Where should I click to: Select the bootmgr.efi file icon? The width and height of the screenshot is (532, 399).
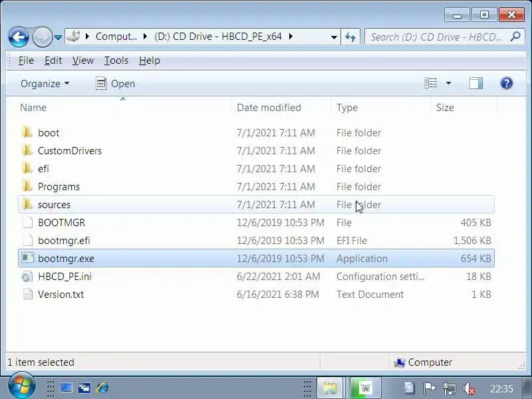pos(27,240)
